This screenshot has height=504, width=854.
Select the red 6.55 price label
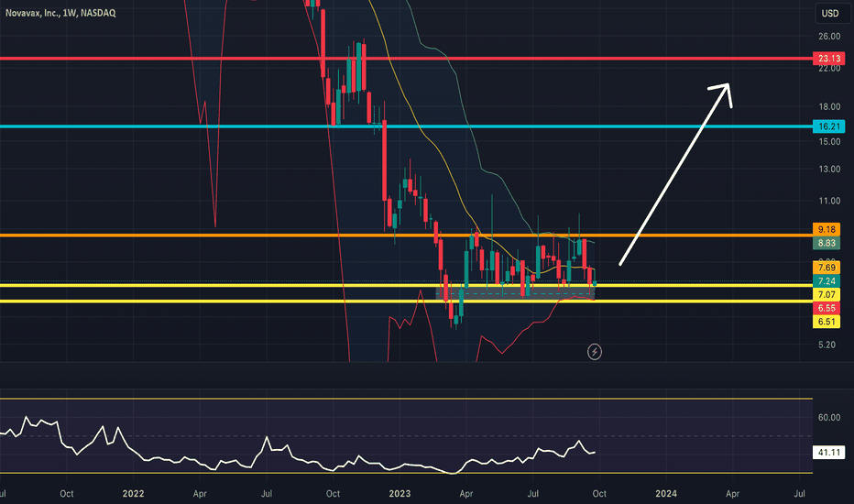[x=827, y=309]
